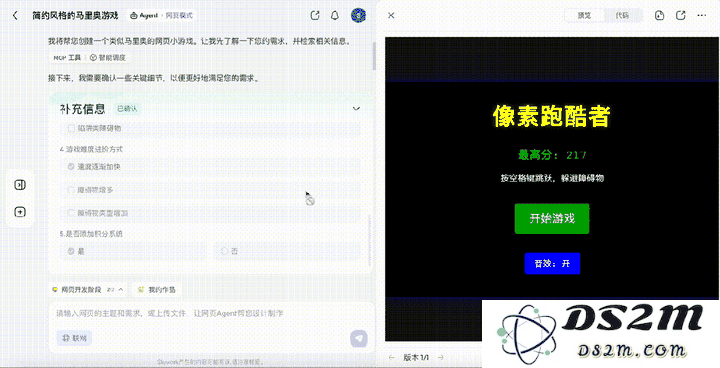This screenshot has width=720, height=368.
Task: Switch to the 预览 tab
Action: click(584, 16)
